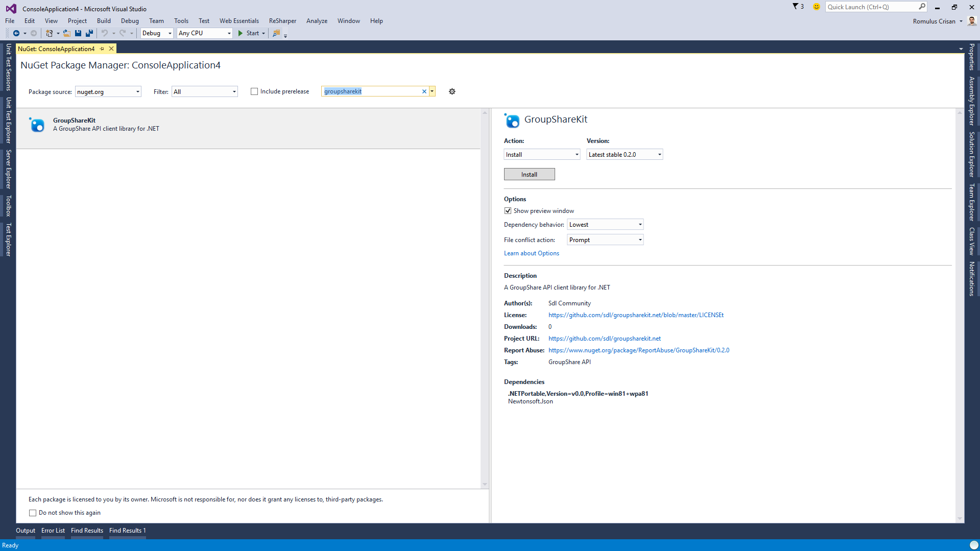Open the File menu
This screenshot has height=551, width=980.
click(x=10, y=21)
